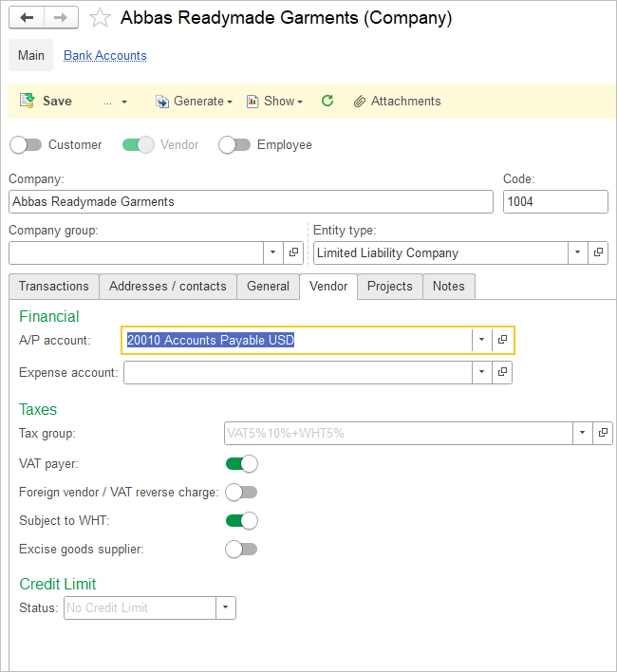
Task: Turn off the VAT payer switch
Action: coord(241,464)
